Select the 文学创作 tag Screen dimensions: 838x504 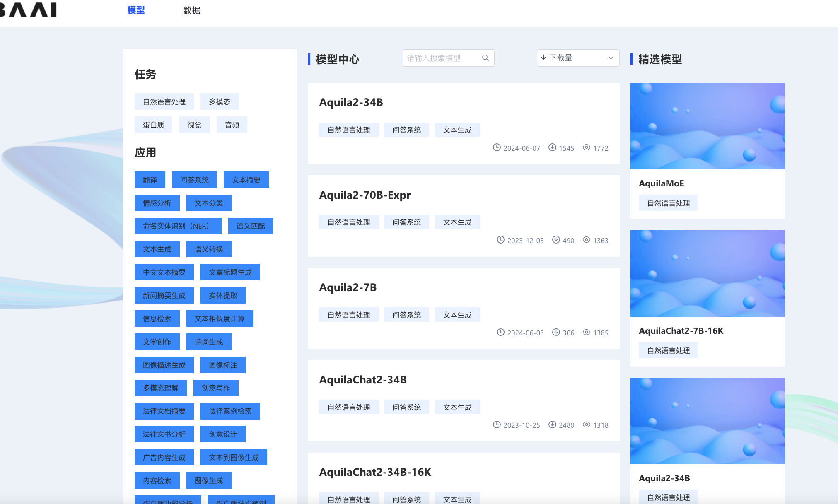[157, 342]
